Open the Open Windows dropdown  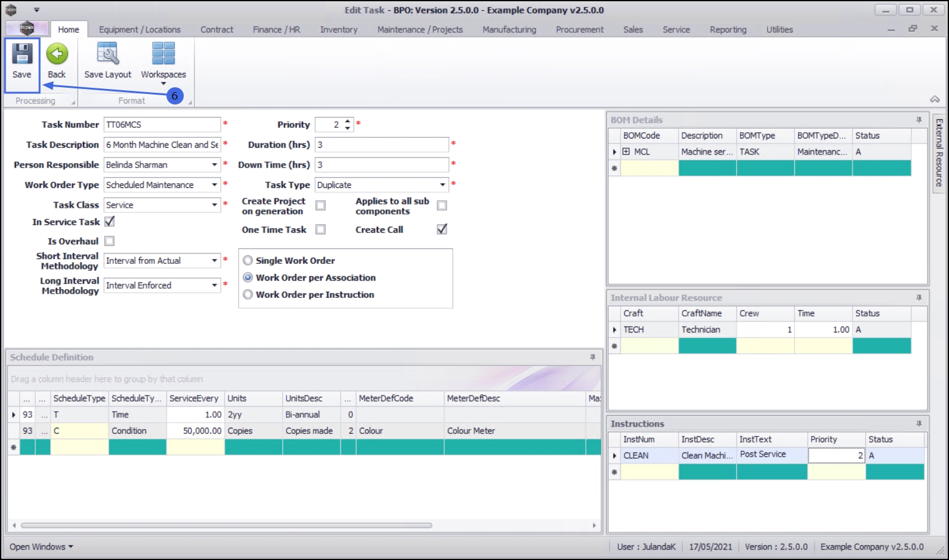(41, 547)
